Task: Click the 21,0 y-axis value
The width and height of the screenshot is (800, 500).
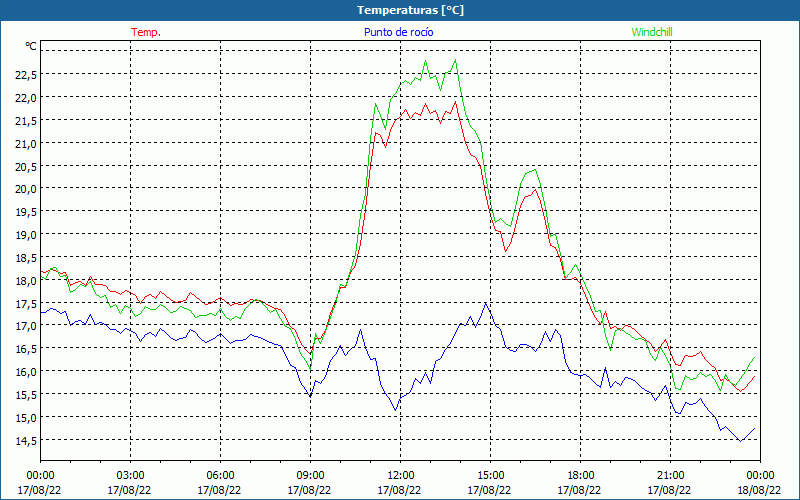Action: [x=26, y=143]
